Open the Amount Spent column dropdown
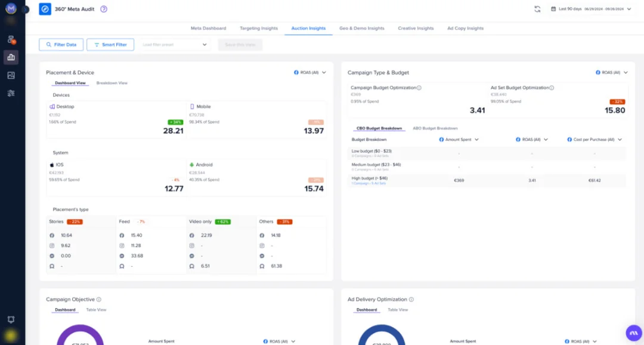The image size is (644, 345). click(x=459, y=140)
